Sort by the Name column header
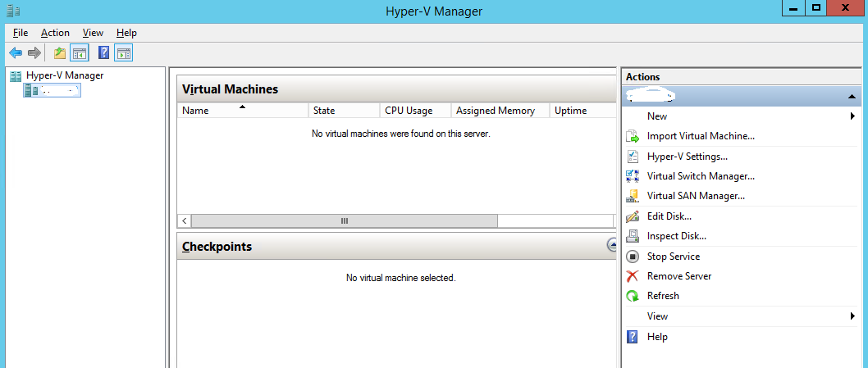Image resolution: width=868 pixels, height=368 pixels. pos(243,110)
